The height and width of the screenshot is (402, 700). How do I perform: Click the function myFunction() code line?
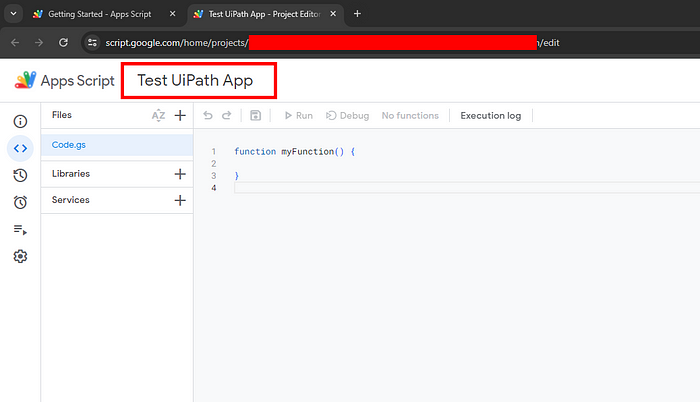[295, 151]
